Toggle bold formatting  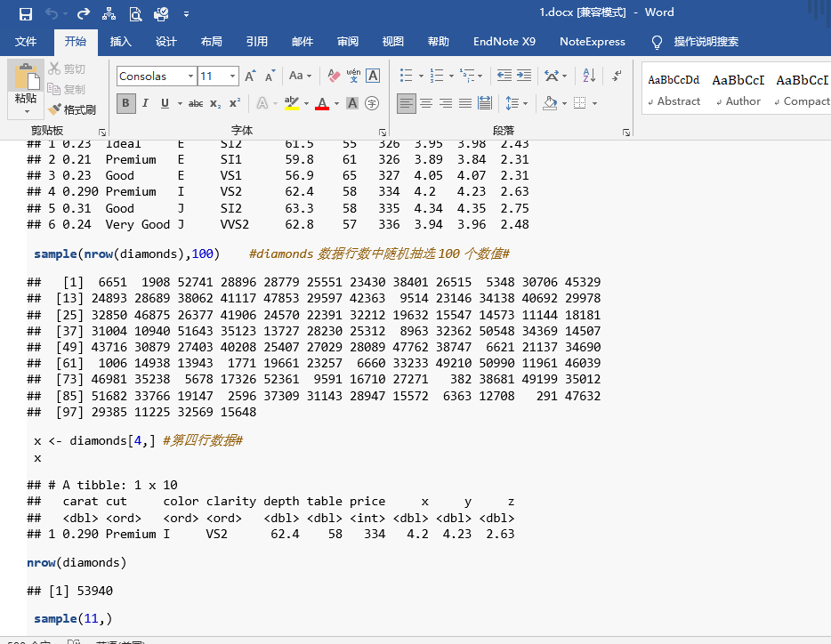click(125, 103)
